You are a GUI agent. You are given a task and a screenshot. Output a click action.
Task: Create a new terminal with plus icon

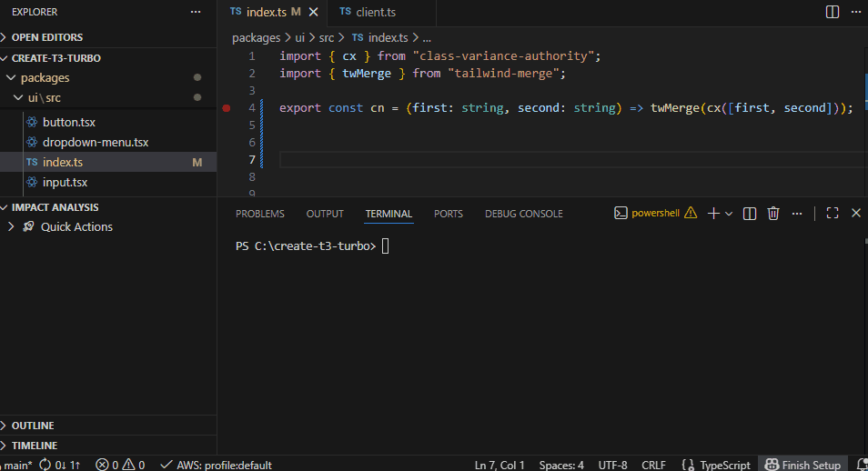[x=713, y=213]
